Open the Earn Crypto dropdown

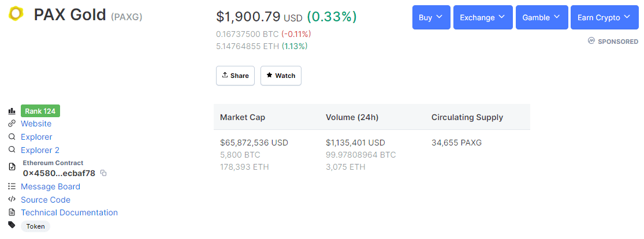(604, 17)
